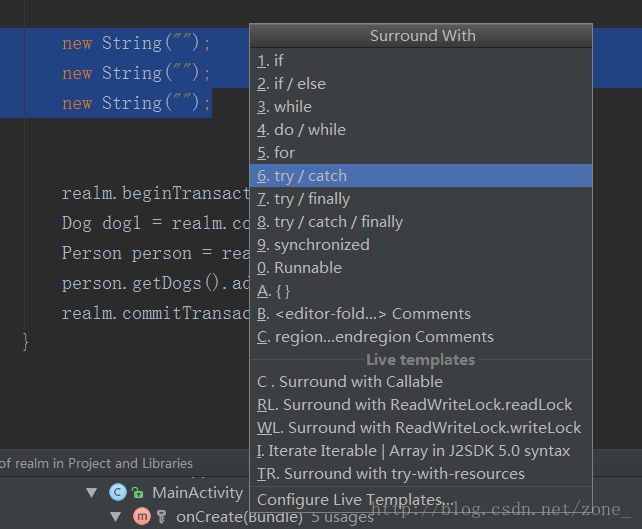The height and width of the screenshot is (529, 642).
Task: Open 'Configure Live Templates...'
Action: click(x=421, y=500)
